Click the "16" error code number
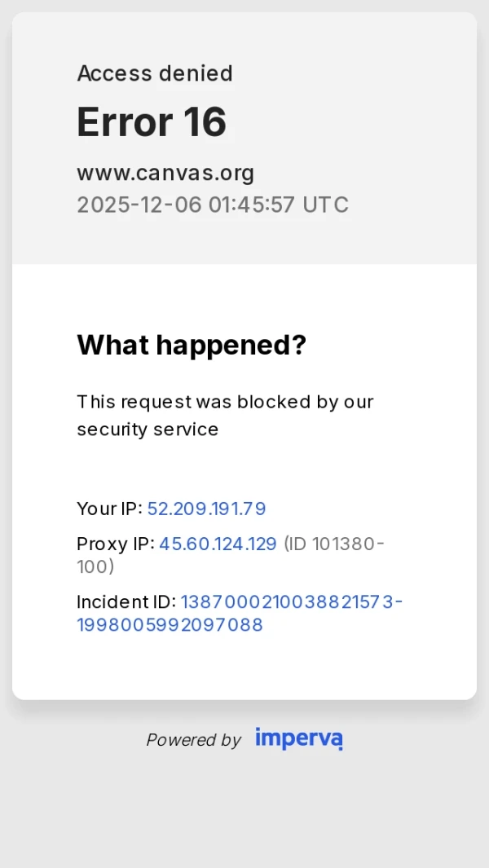 coord(205,122)
